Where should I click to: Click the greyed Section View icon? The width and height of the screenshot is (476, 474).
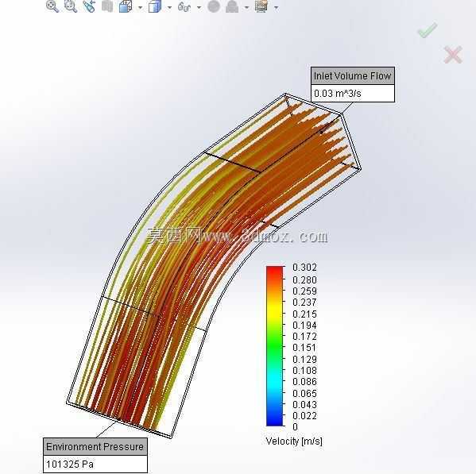point(107,6)
